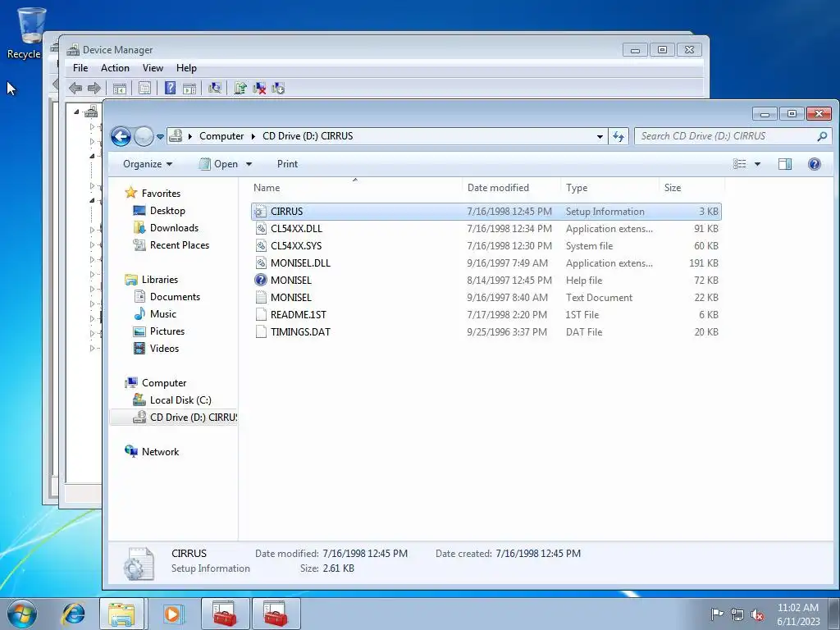Collapse the root computer node in Device Manager tree
This screenshot has width=840, height=630.
click(x=76, y=112)
